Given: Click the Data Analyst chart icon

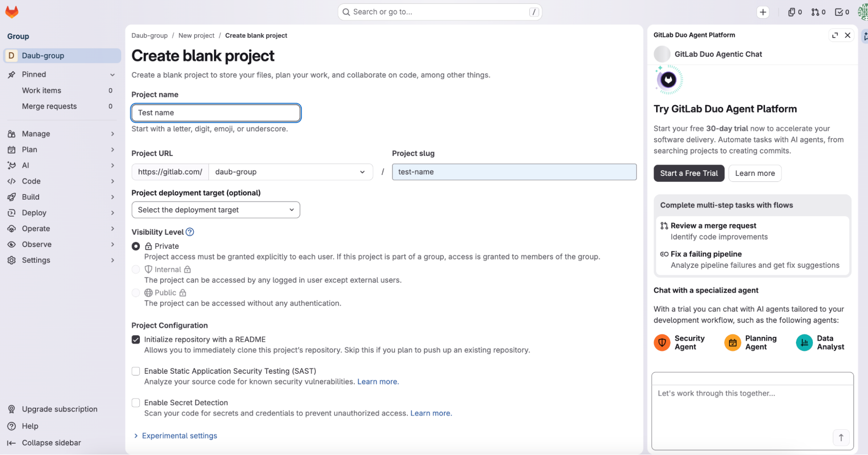Looking at the screenshot, I should pyautogui.click(x=804, y=343).
